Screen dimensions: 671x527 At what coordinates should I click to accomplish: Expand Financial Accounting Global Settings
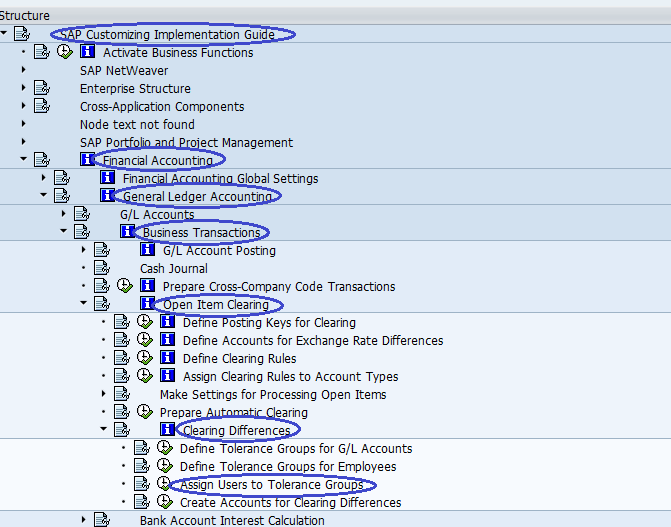[44, 177]
